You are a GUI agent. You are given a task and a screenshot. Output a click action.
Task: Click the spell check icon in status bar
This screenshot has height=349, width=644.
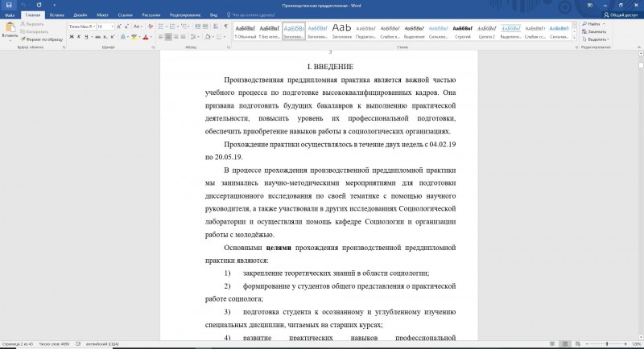coord(78,344)
